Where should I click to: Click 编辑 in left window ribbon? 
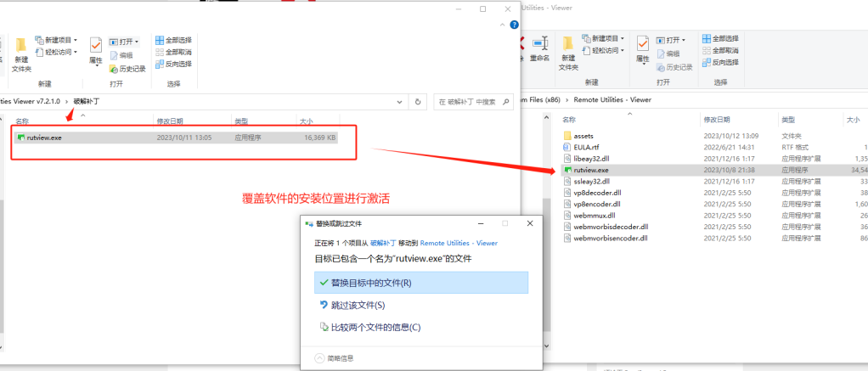pos(121,55)
